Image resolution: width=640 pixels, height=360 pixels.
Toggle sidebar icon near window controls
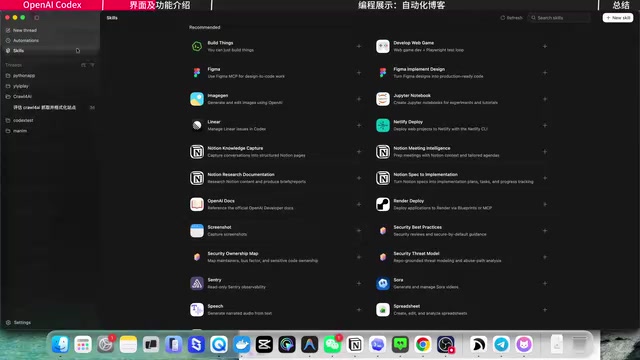(37, 18)
